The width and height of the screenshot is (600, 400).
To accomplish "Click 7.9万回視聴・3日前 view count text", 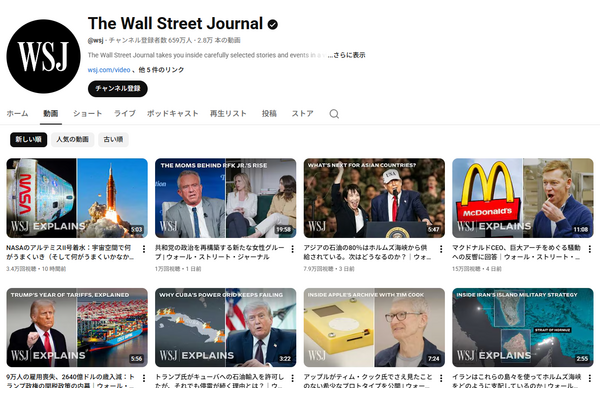I will 329,269.
